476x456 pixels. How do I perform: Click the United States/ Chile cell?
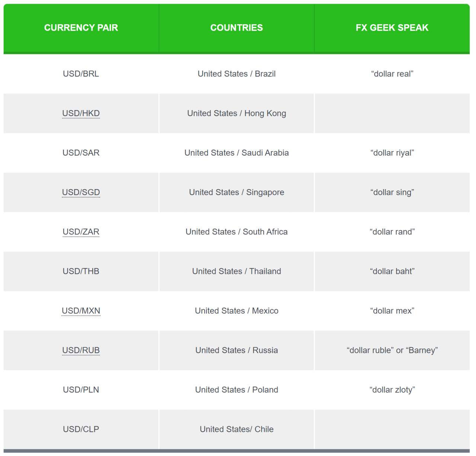pos(237,429)
